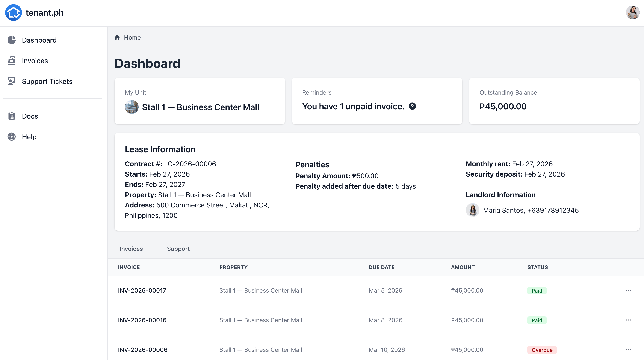Click the Home breadcrumb house icon
The width and height of the screenshot is (644, 360).
point(117,38)
